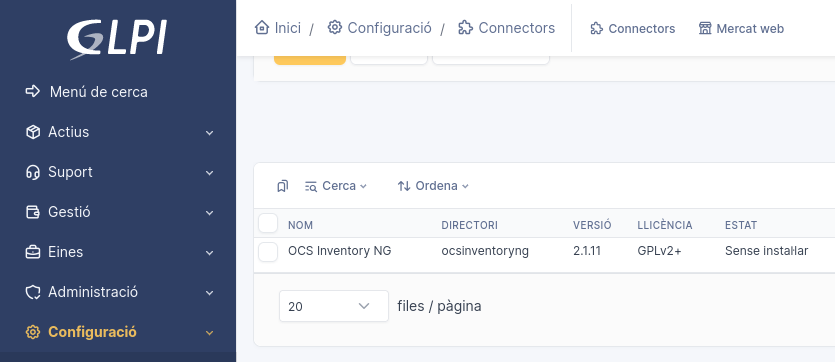The width and height of the screenshot is (835, 362).
Task: Click the Eines briefcase icon
Action: click(32, 252)
